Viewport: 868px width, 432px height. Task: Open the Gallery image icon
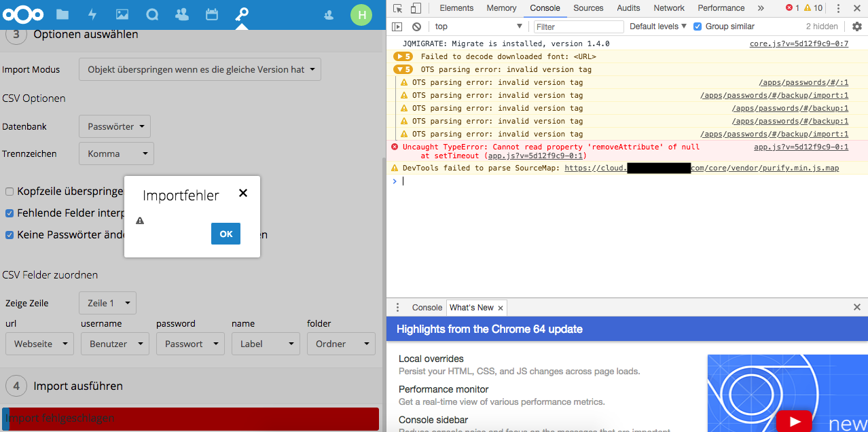coord(122,14)
